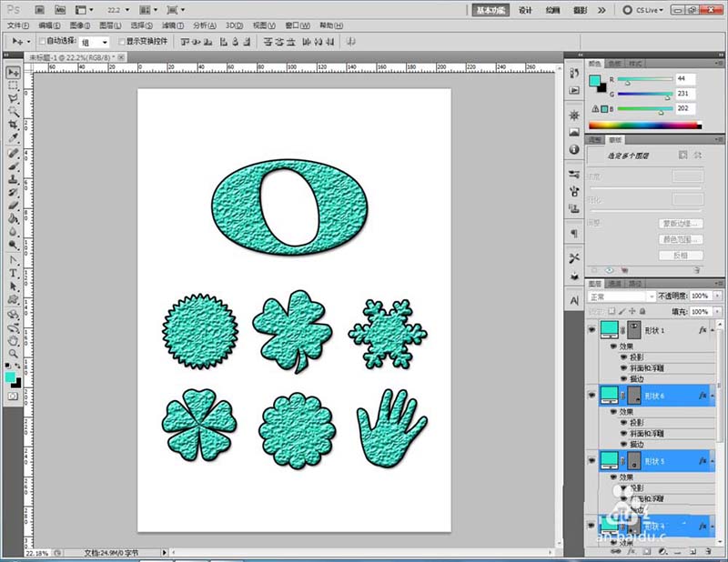The width and height of the screenshot is (728, 562).
Task: Select the Eyedropper tool
Action: 14,137
